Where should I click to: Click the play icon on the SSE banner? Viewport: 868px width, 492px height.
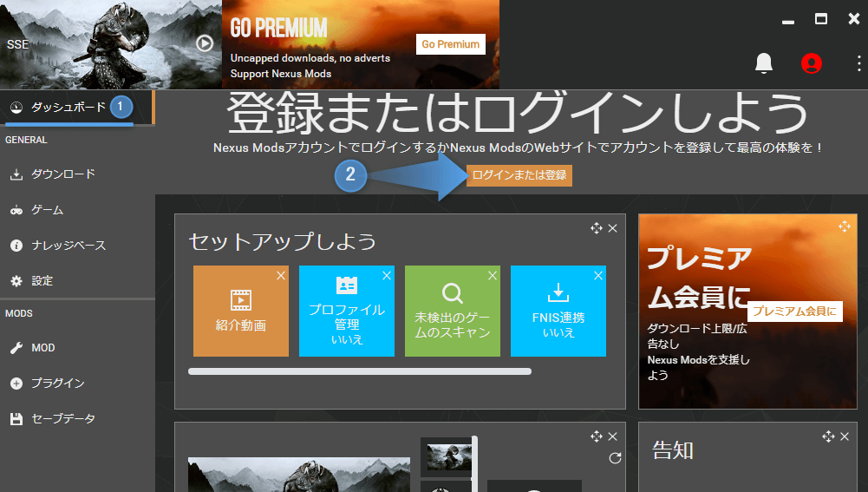[205, 43]
